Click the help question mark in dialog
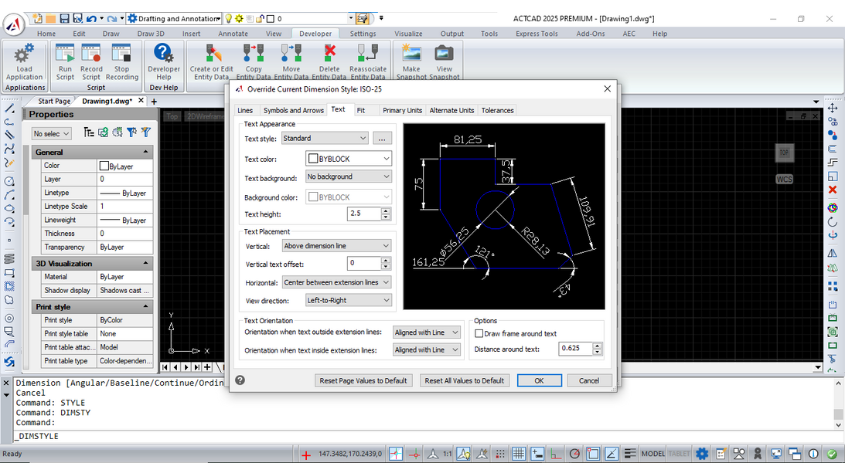The height and width of the screenshot is (475, 845). coord(240,380)
